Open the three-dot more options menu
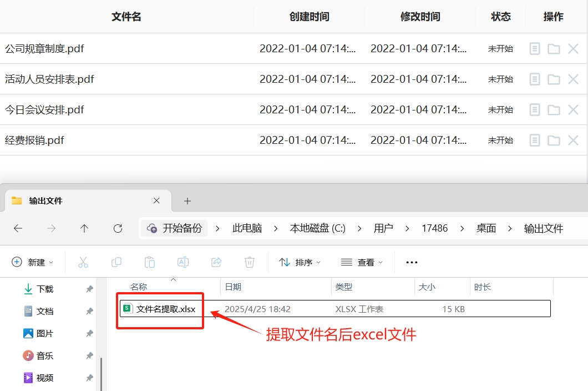Screen dimensions: 588x391 pyautogui.click(x=412, y=262)
